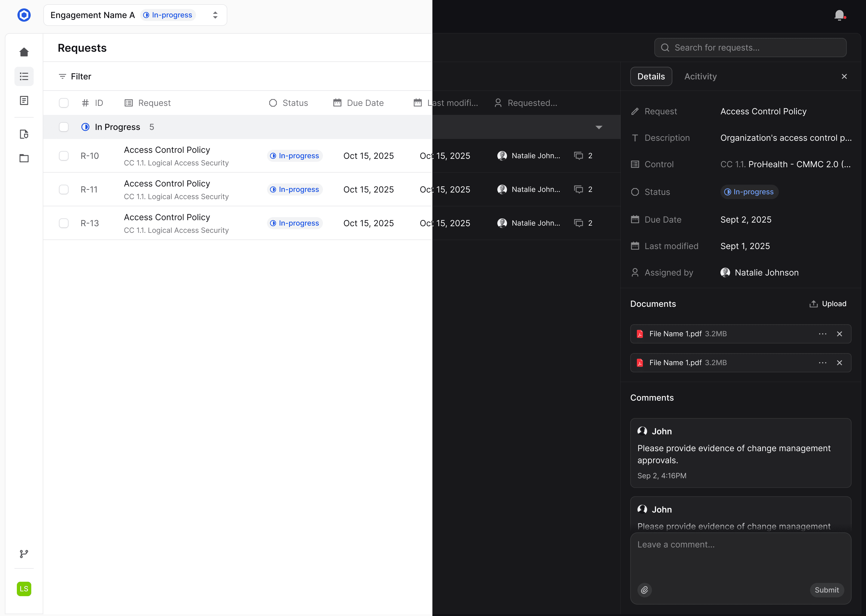Click the Due Date value Sept 2, 2025
The image size is (866, 616).
tap(746, 220)
